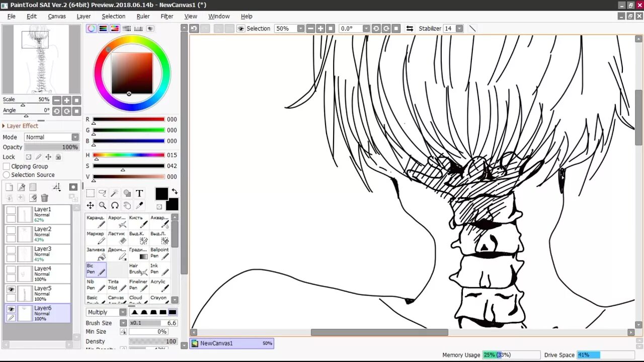This screenshot has width=644, height=362.
Task: Select the Zoom magnifier tool
Action: click(x=102, y=205)
